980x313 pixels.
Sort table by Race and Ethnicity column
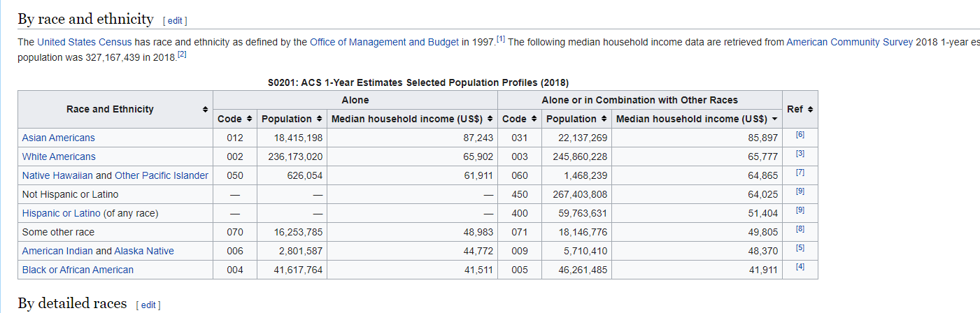point(205,110)
